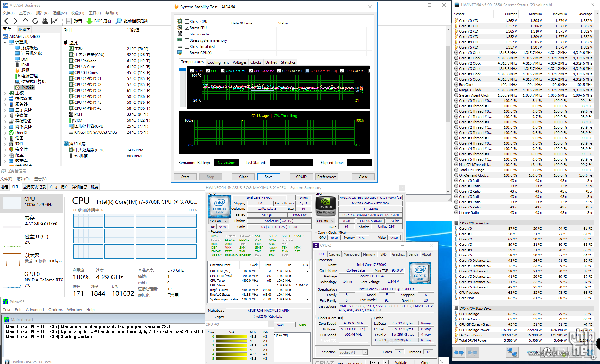
Task: Open AIDA64 graph chart toolbar icon
Action: [x=55, y=21]
